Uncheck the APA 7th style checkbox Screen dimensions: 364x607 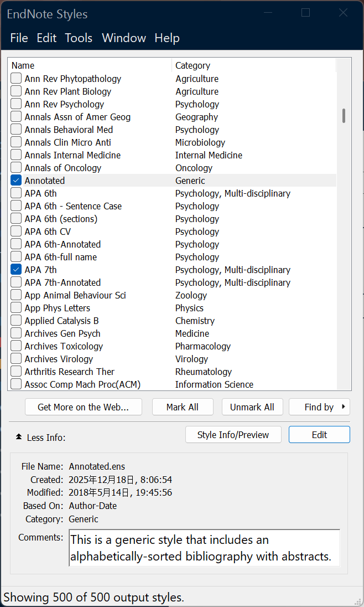(x=16, y=269)
